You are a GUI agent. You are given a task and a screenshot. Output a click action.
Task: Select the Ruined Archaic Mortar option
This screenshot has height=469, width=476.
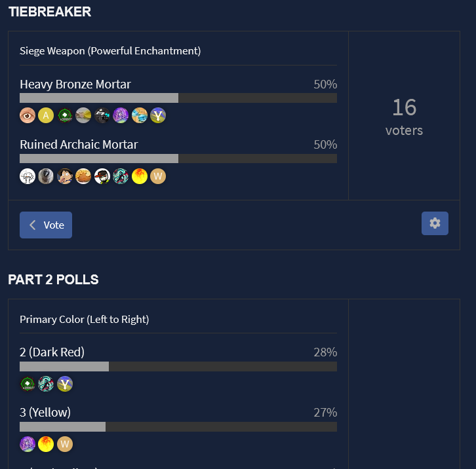(79, 145)
